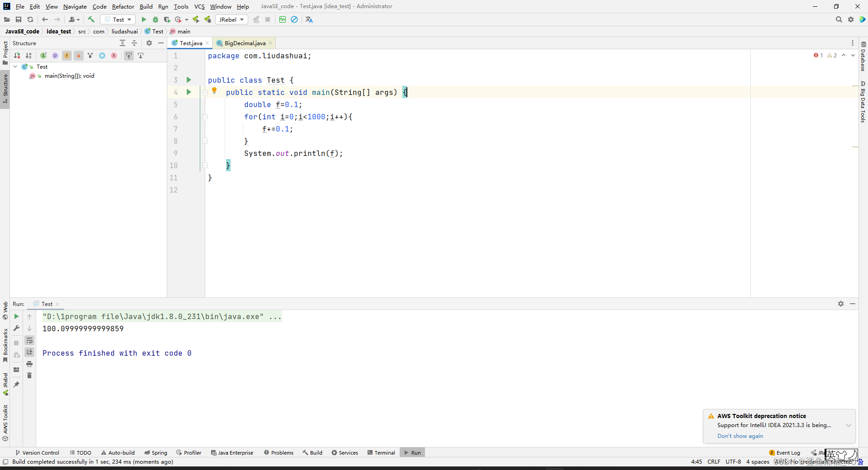Start debugging with the green bug icon
Viewport: 868px width, 470px height.
coord(156,19)
